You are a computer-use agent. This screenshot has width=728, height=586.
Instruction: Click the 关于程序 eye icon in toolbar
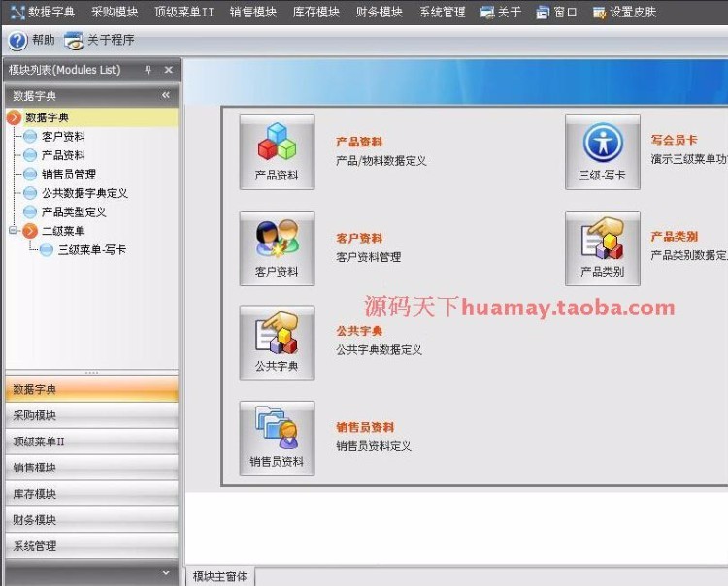pos(74,41)
